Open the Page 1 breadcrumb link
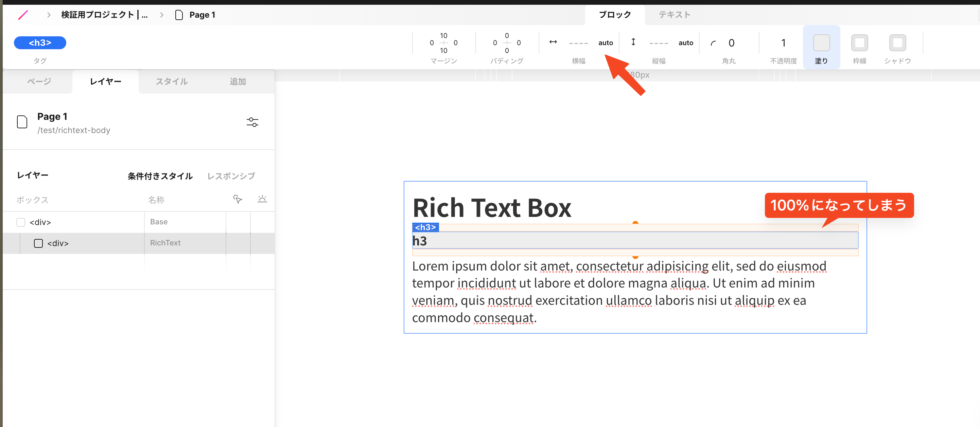 202,15
